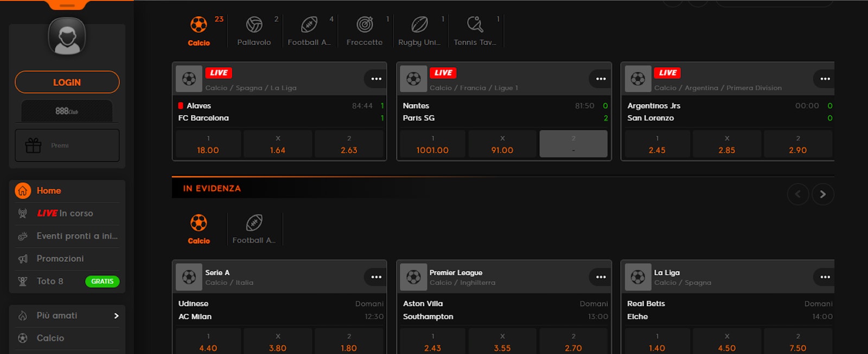
Task: Pick Argentinos Jrs win odds 2.45
Action: tap(657, 144)
